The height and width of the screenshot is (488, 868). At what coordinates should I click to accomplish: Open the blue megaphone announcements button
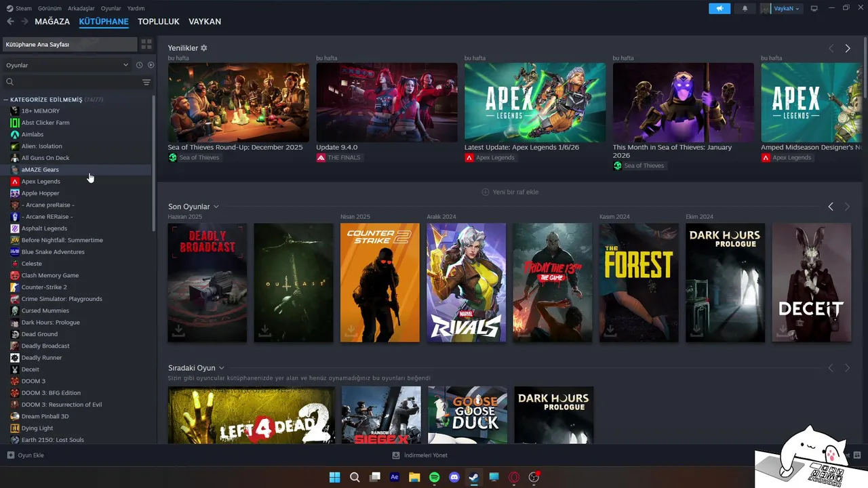tap(719, 8)
